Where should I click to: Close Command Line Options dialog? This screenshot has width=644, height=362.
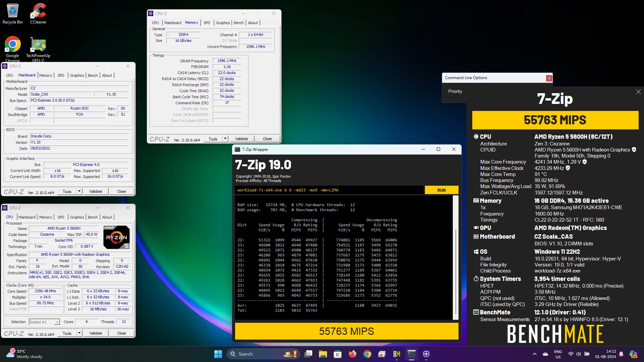pyautogui.click(x=549, y=78)
